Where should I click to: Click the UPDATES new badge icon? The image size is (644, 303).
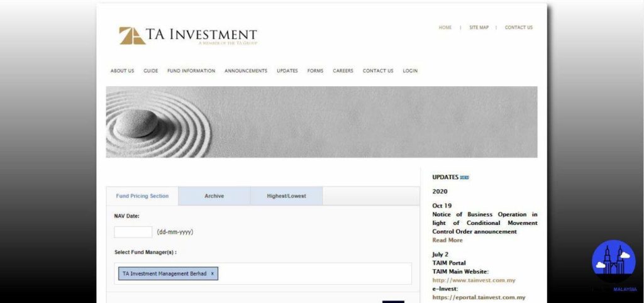pos(465,177)
